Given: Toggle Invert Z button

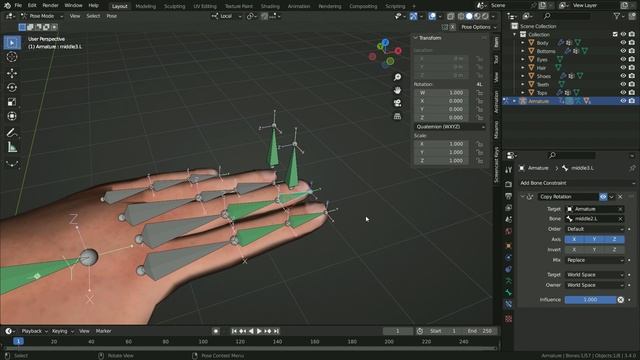Looking at the screenshot, I should coord(614,250).
